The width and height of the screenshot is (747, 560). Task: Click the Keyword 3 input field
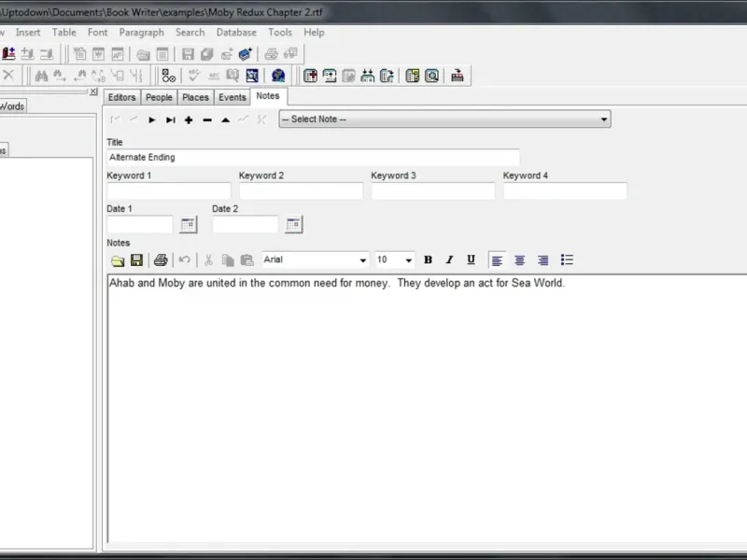point(433,190)
